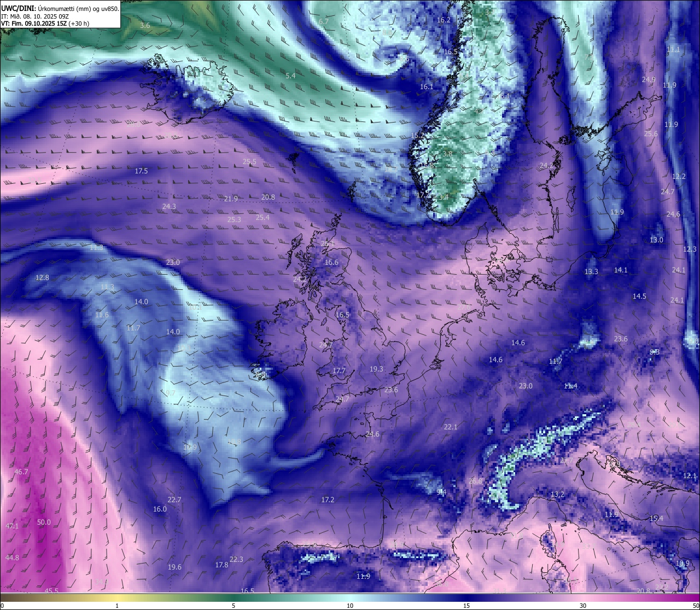Click the 25.4 value label
700x610 pixels.
pyautogui.click(x=262, y=217)
